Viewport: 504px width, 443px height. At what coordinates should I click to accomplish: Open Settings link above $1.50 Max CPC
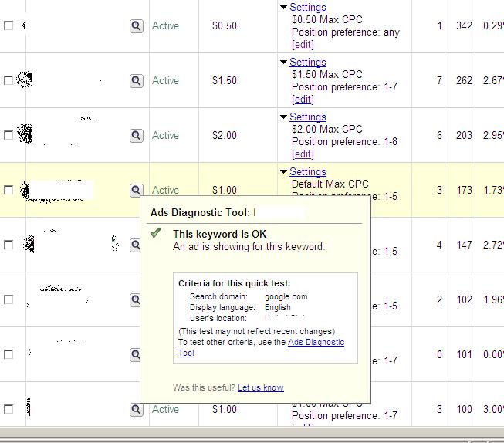pyautogui.click(x=308, y=62)
